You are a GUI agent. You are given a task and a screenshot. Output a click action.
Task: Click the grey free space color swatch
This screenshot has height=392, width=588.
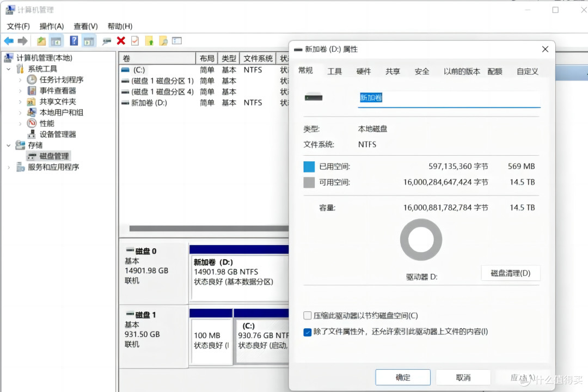(x=309, y=183)
